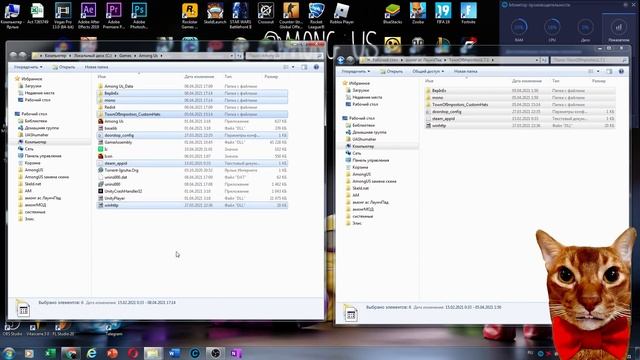640x360 pixels.
Task: Open Counter-Strike Global Offensive desktop icon
Action: (291, 16)
